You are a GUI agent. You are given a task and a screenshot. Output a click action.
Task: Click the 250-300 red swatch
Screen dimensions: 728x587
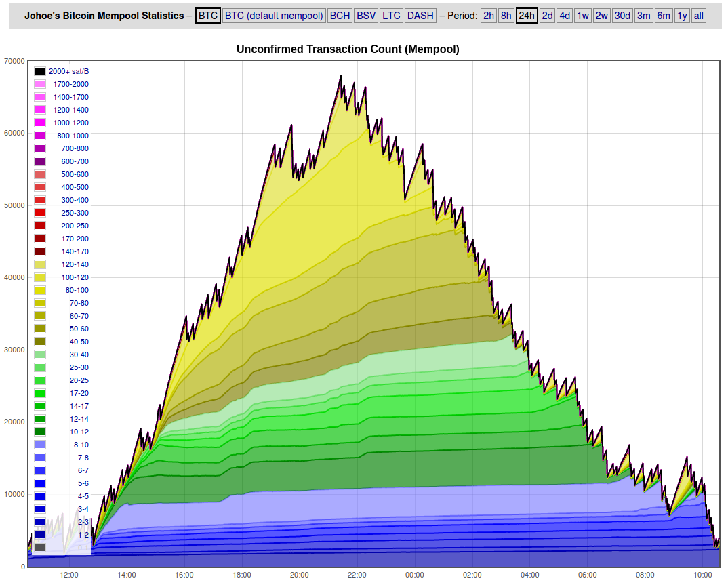pos(40,213)
